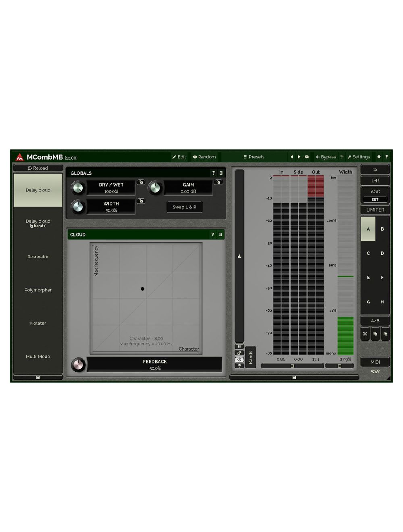
Task: Collapse the left mode list panel
Action: [38, 378]
